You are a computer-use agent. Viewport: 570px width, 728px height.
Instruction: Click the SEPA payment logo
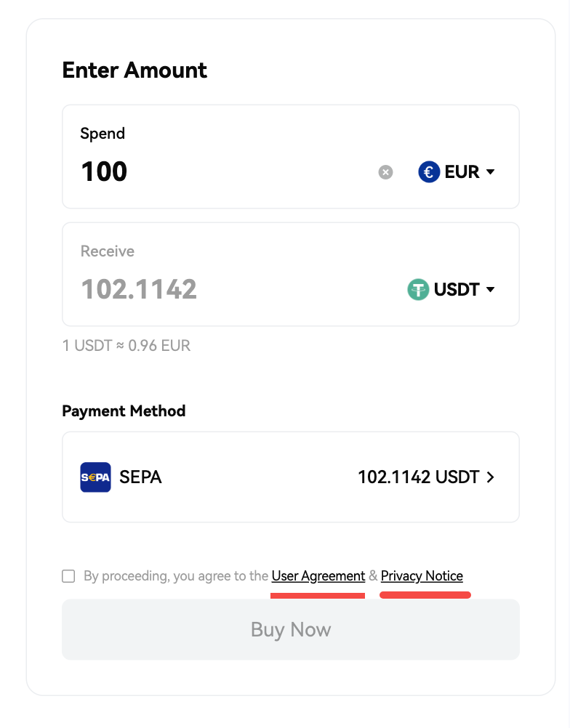95,477
